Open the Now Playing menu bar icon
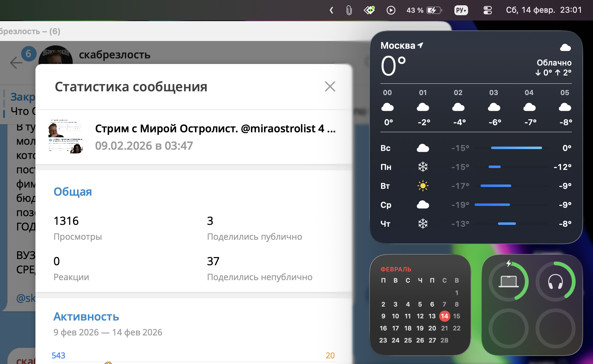The image size is (593, 364). click(x=391, y=10)
